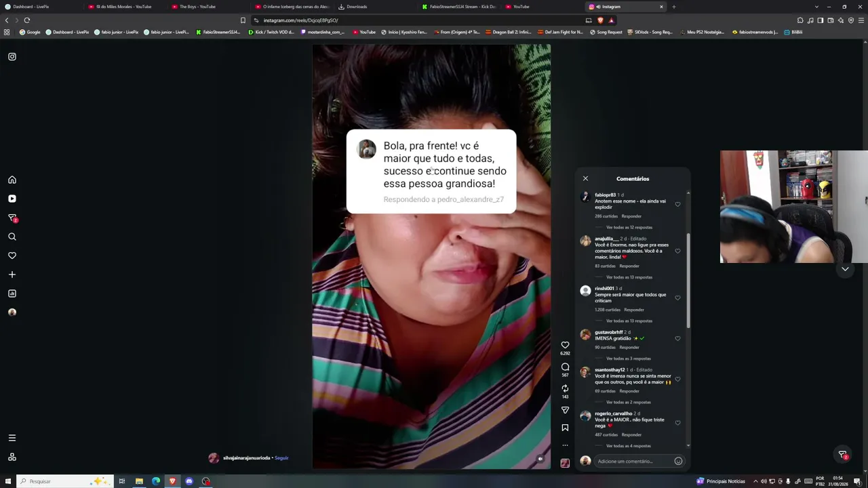Open the Instagram logo link in sidebar

click(12, 57)
